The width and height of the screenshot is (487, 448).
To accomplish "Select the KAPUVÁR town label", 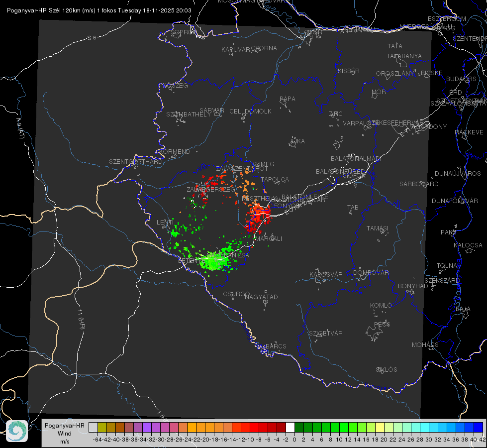I will click(236, 50).
